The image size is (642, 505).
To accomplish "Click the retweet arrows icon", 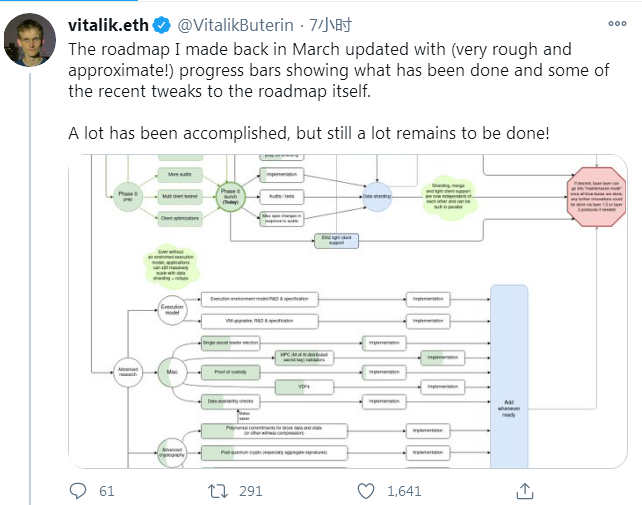I will point(218,491).
